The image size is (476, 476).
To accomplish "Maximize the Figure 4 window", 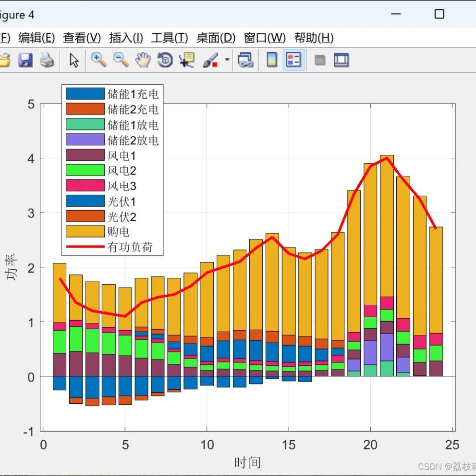I will (439, 14).
